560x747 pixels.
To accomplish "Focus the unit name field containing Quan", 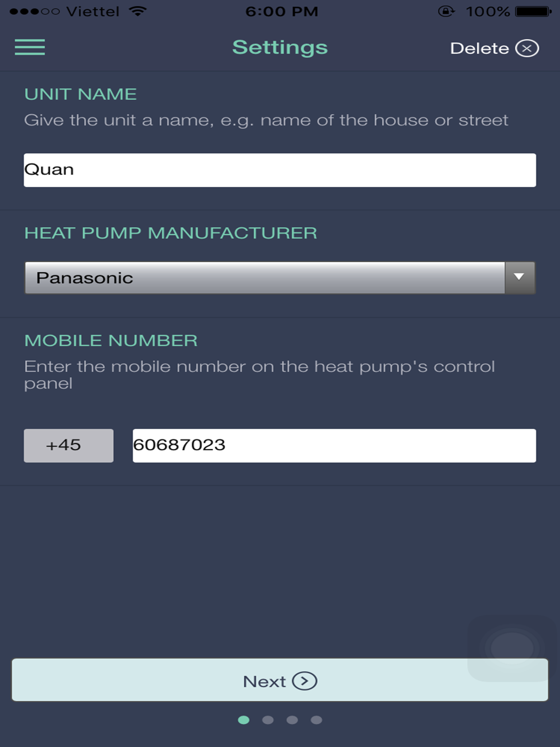I will pyautogui.click(x=280, y=170).
